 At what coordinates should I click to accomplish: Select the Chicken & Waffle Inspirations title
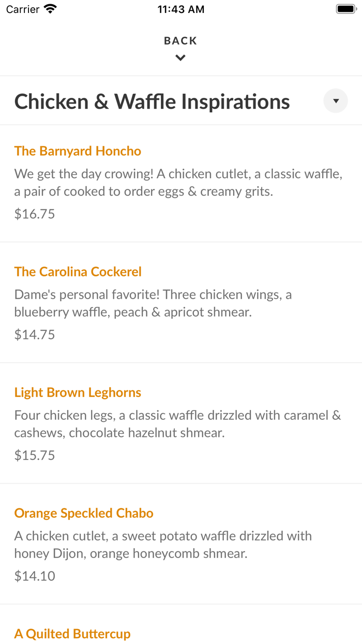pos(152,101)
